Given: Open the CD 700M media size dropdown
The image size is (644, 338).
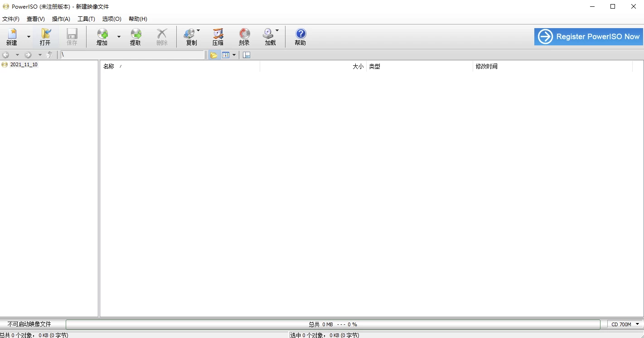Looking at the screenshot, I should pyautogui.click(x=625, y=324).
